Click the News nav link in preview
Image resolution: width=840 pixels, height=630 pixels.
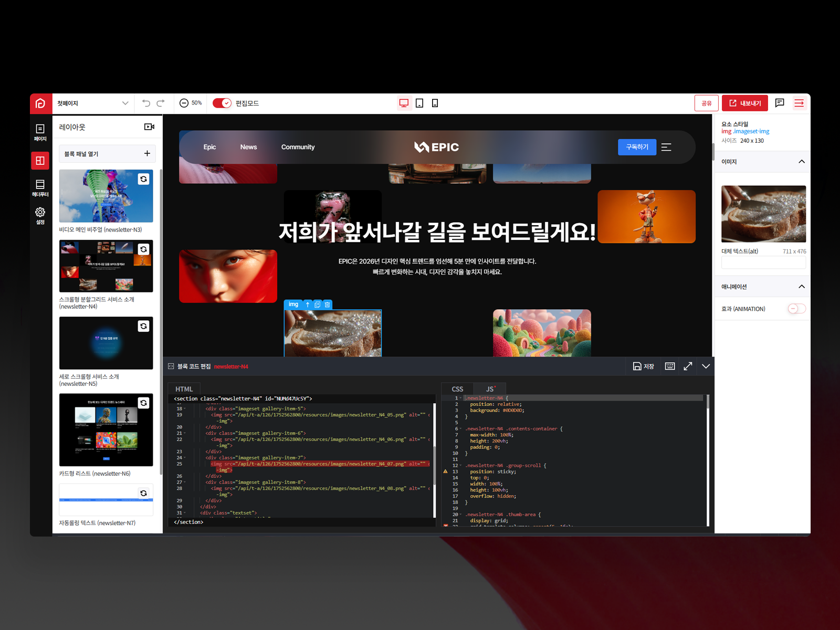(x=248, y=147)
